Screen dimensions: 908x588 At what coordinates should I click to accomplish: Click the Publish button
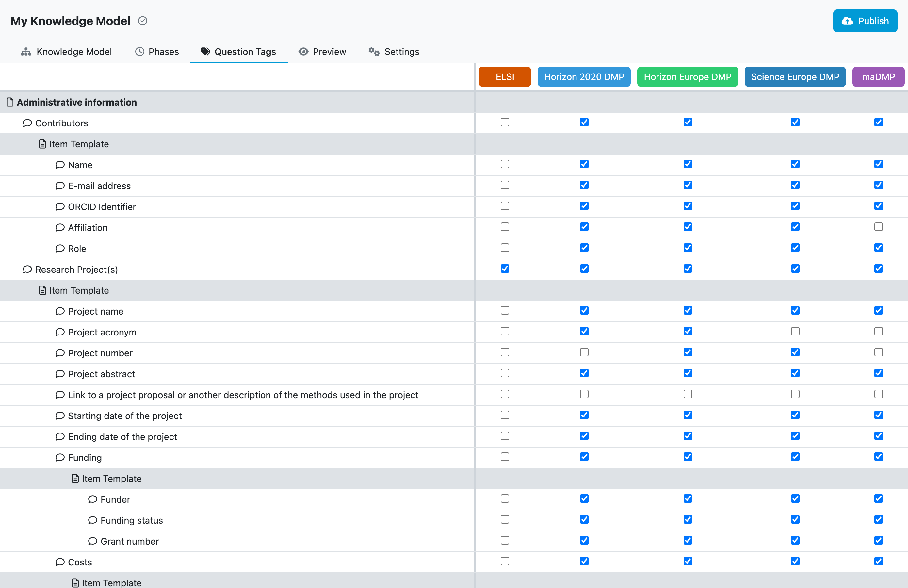865,21
